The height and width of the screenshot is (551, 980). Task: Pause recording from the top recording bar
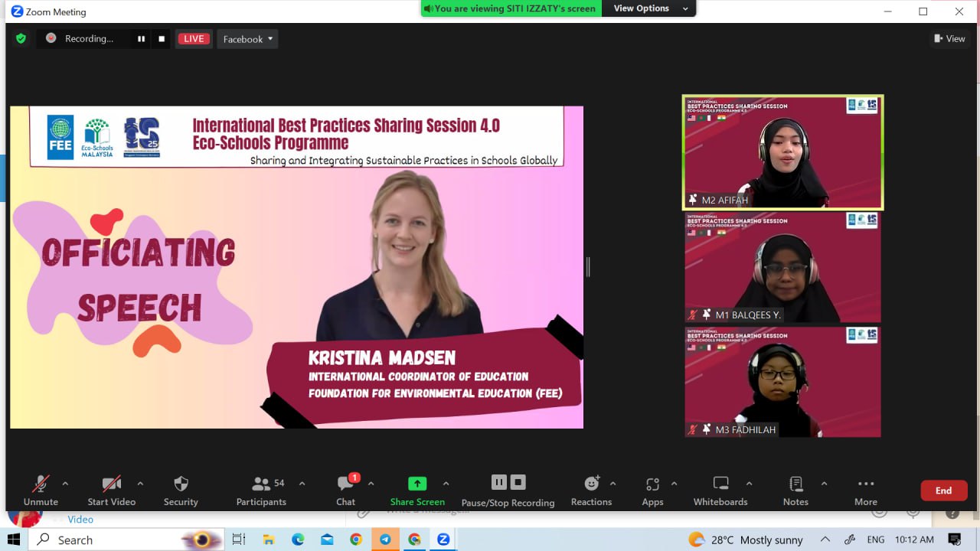tap(141, 39)
